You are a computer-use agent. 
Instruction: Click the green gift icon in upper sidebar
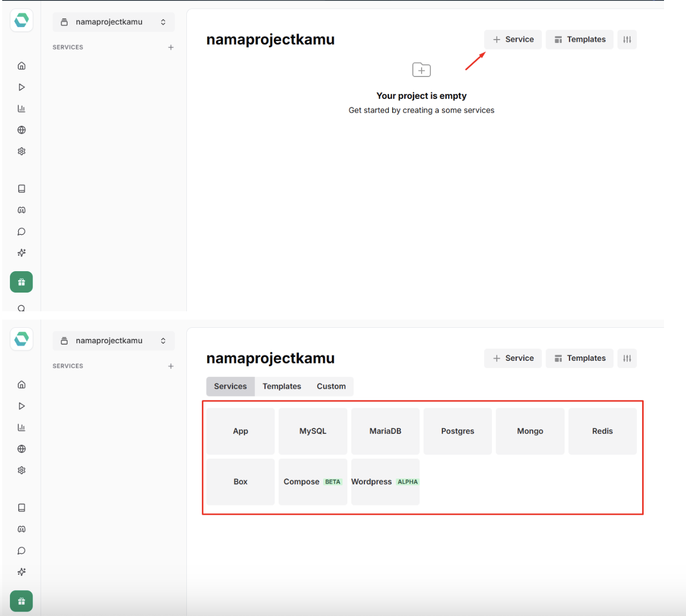click(21, 282)
